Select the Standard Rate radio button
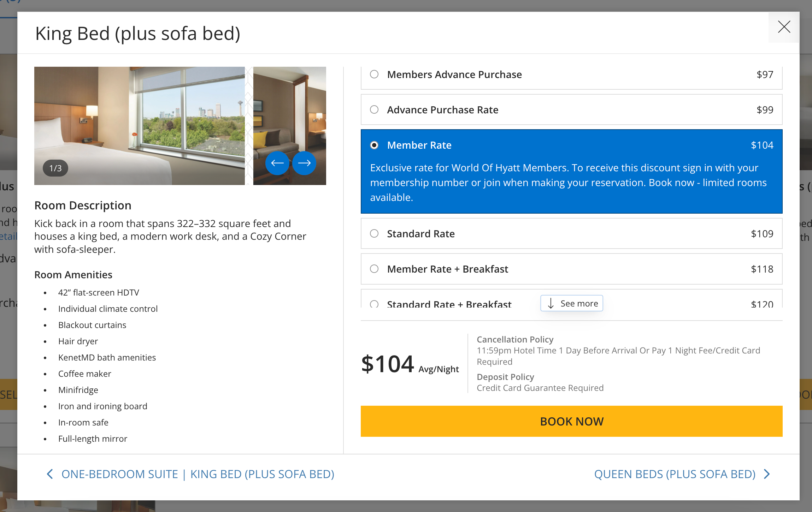812x512 pixels. (374, 234)
